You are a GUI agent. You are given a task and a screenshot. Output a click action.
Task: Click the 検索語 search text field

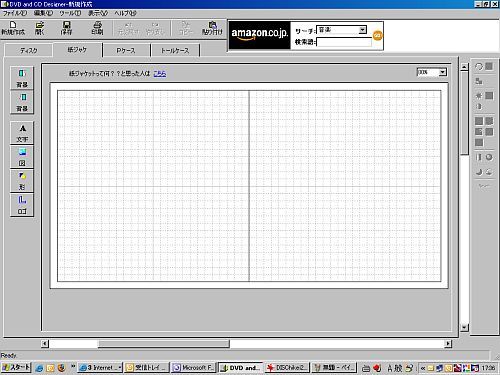point(344,42)
